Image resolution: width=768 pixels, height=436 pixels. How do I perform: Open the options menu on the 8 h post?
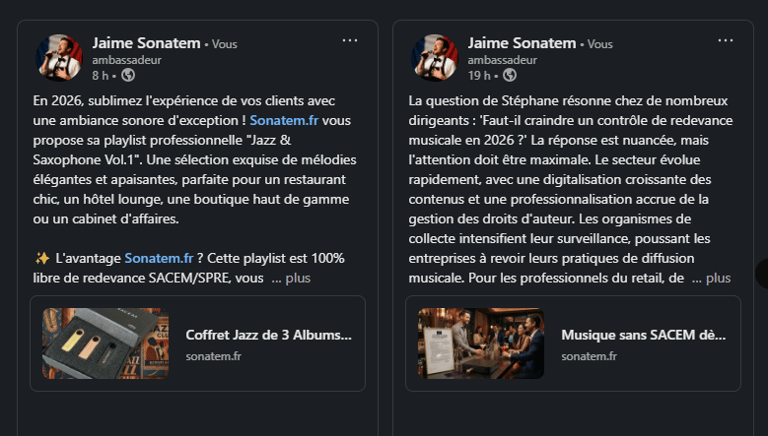(x=349, y=40)
